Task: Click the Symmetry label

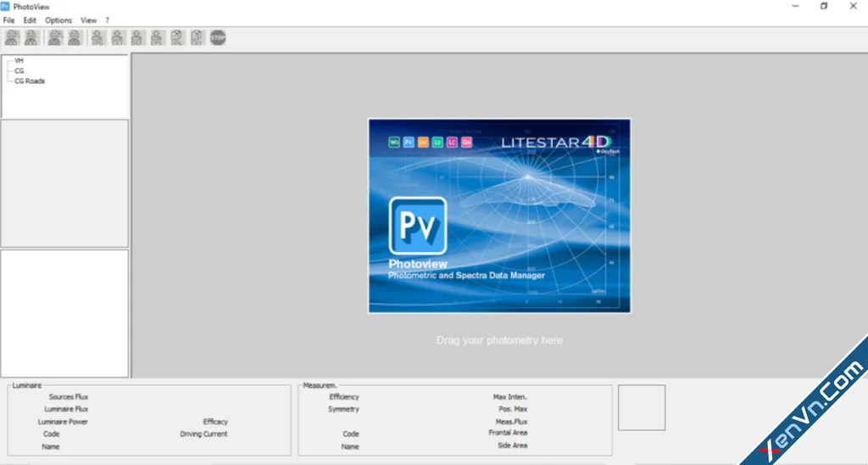Action: click(344, 409)
